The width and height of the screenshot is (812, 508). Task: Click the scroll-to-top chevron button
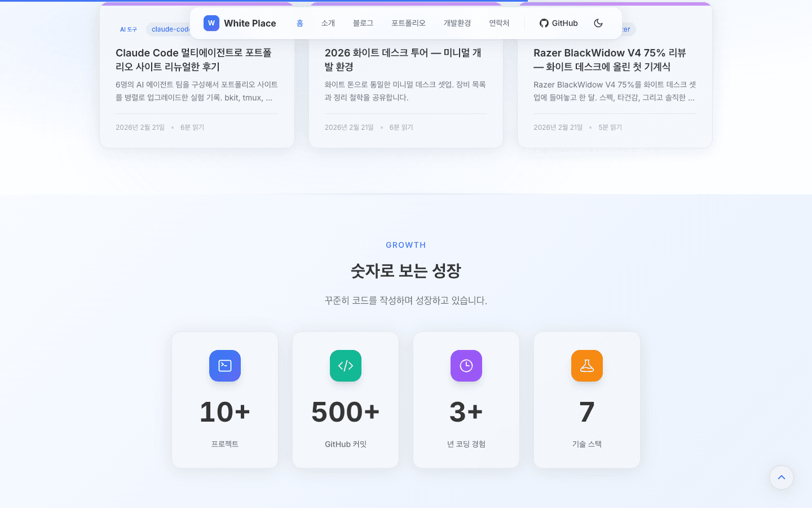click(x=781, y=478)
